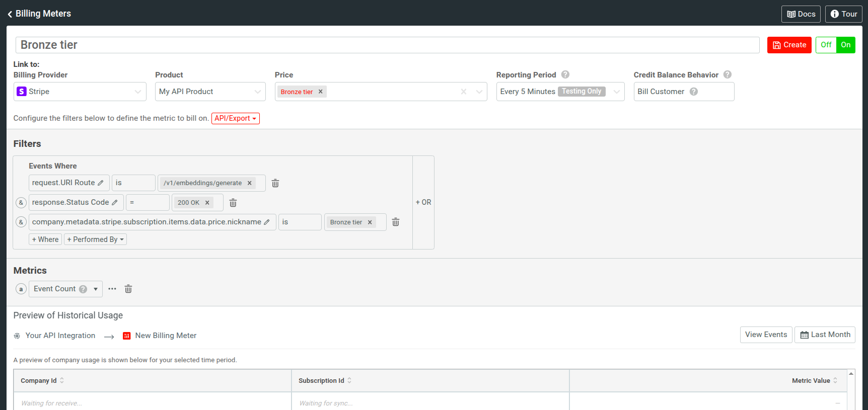This screenshot has width=868, height=410.
Task: Open the Billing Provider Stripe dropdown
Action: (80, 92)
